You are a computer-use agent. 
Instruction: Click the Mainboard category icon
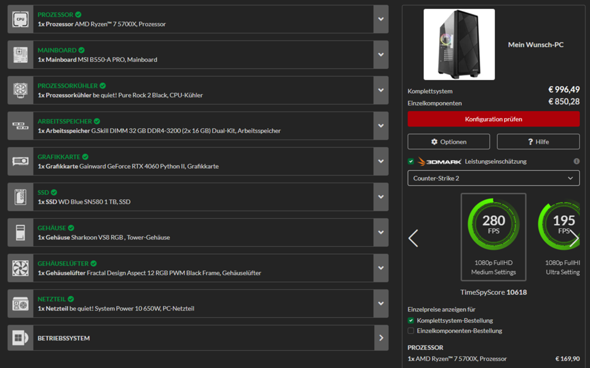[x=20, y=55]
